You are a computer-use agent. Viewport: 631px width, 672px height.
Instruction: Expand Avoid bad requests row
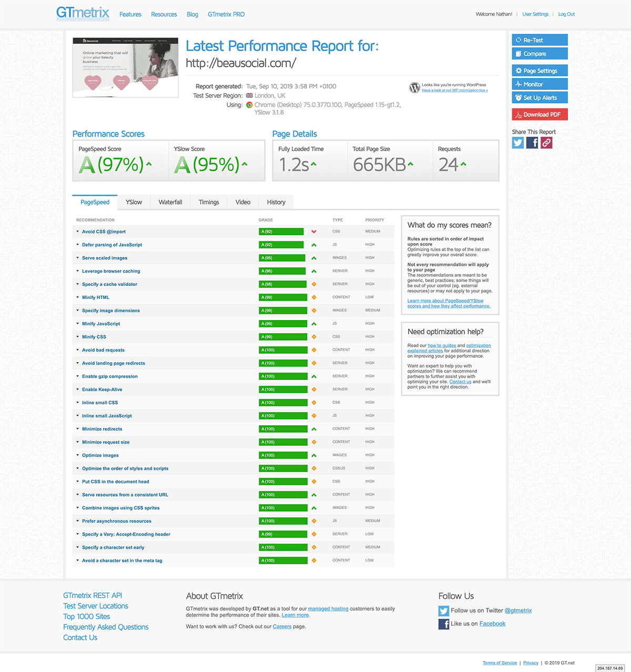coord(103,350)
